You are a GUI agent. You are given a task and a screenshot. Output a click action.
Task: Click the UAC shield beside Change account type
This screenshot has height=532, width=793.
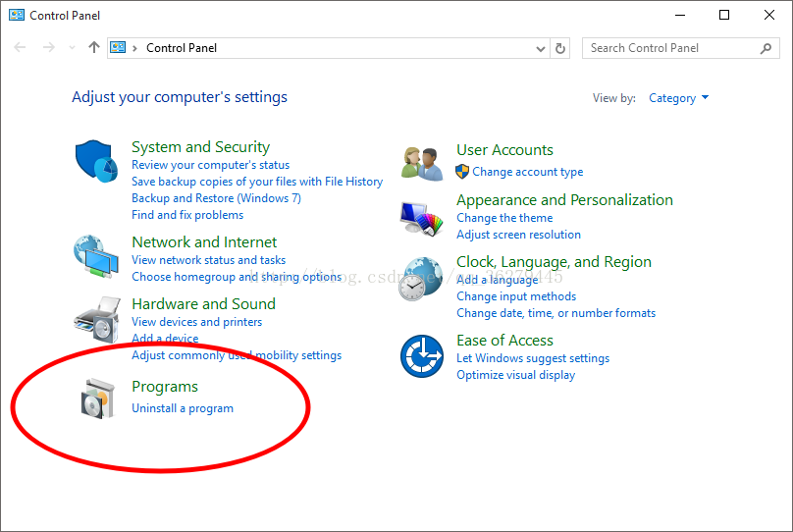[462, 172]
